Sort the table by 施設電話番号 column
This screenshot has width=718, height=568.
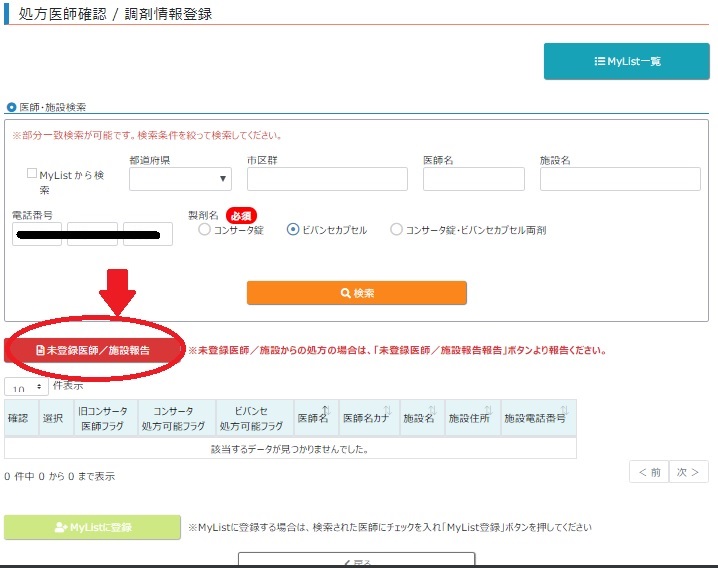point(538,418)
